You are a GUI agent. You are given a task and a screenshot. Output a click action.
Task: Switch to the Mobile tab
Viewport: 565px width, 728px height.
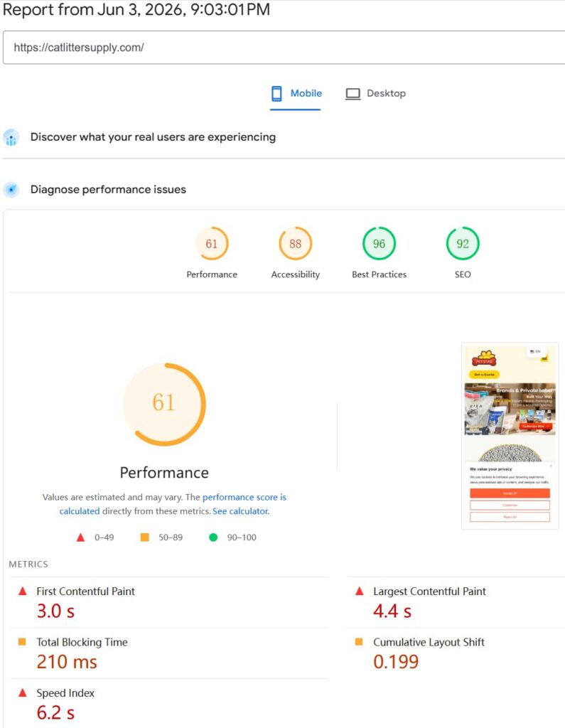(x=296, y=93)
